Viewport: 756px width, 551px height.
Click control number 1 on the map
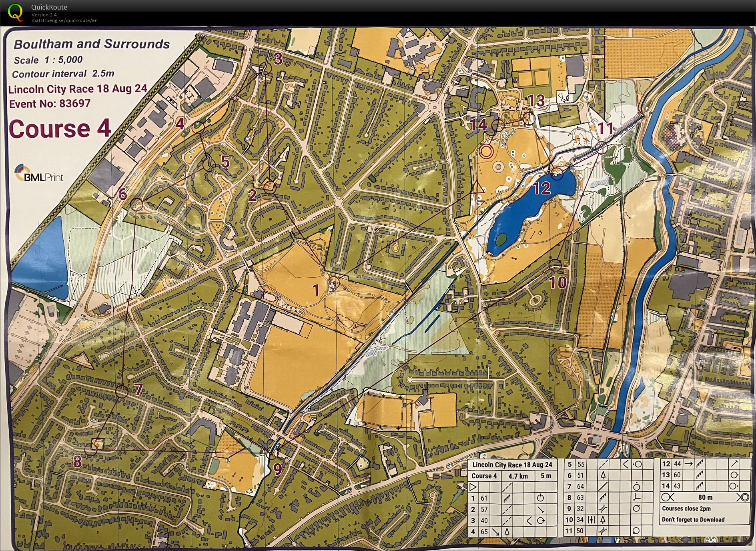(316, 290)
